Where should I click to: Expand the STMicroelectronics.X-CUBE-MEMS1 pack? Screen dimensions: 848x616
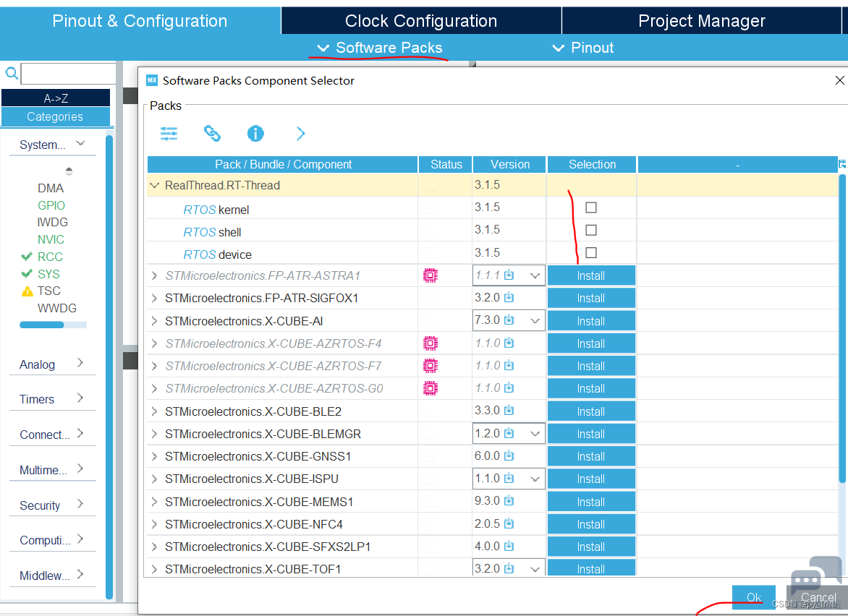click(x=154, y=502)
